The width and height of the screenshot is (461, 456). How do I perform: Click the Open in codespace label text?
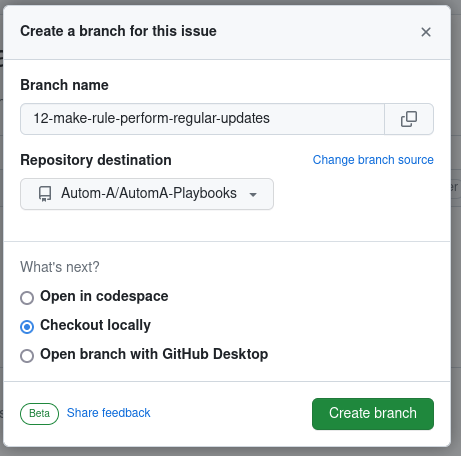point(104,296)
